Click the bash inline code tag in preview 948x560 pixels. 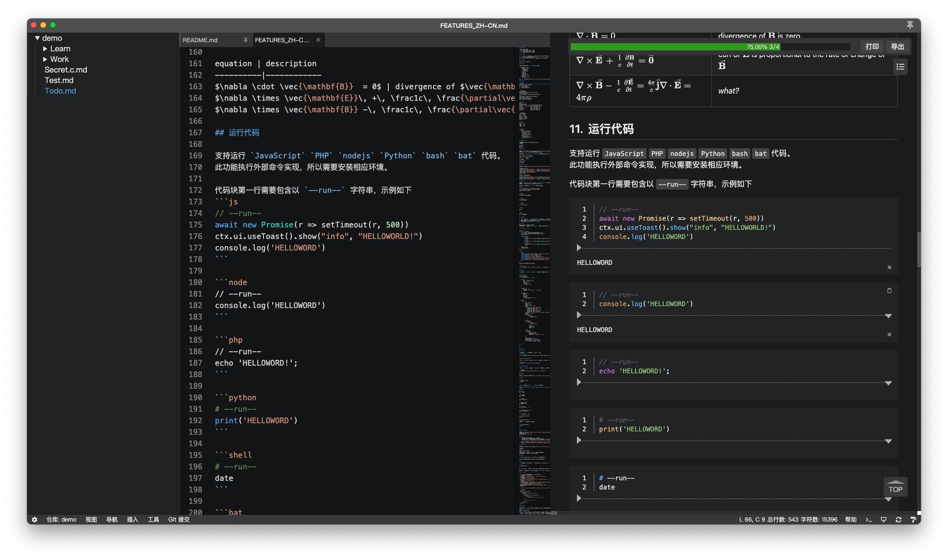pos(739,154)
